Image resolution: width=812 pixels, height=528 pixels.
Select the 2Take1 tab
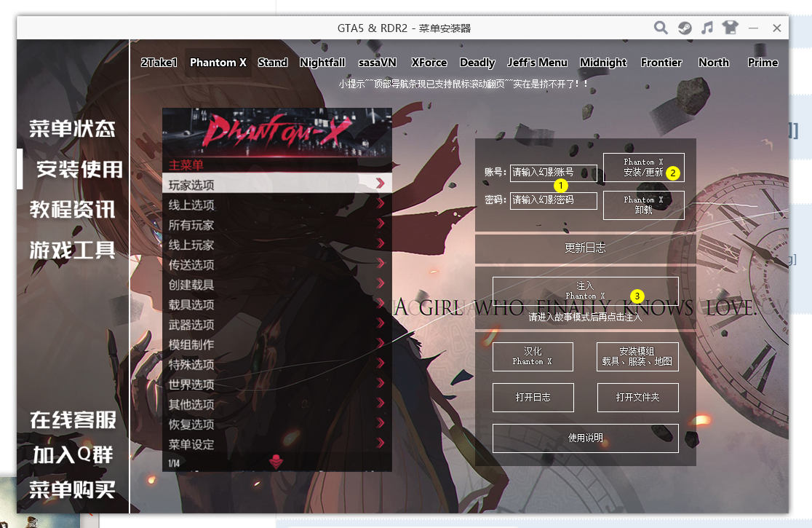159,63
